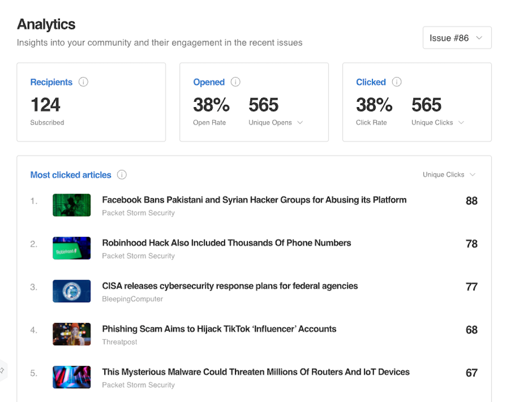The height and width of the screenshot is (402, 532).
Task: Click the Facebook article thumbnail image
Action: pyautogui.click(x=71, y=205)
